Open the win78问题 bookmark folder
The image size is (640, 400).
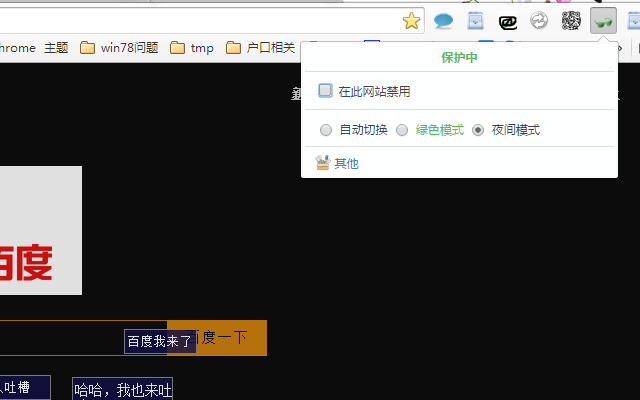(x=119, y=48)
